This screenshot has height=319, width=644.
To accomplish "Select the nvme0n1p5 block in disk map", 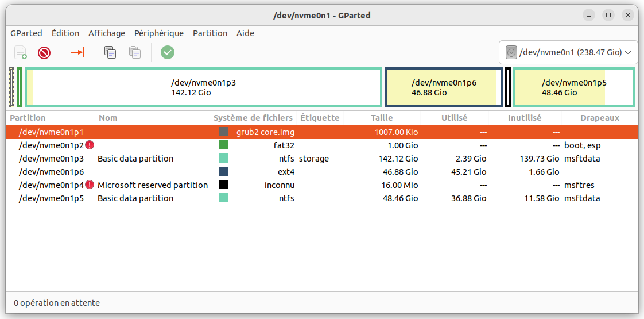I will pos(573,87).
